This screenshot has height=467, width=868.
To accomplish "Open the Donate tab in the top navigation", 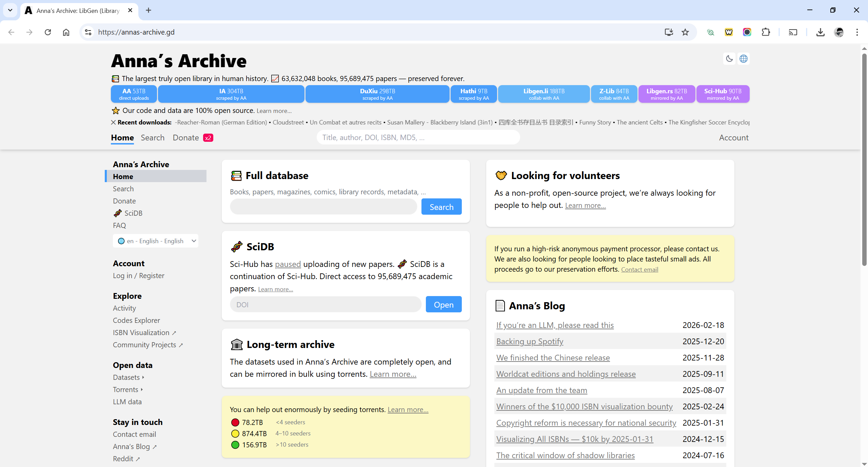I will [x=186, y=138].
